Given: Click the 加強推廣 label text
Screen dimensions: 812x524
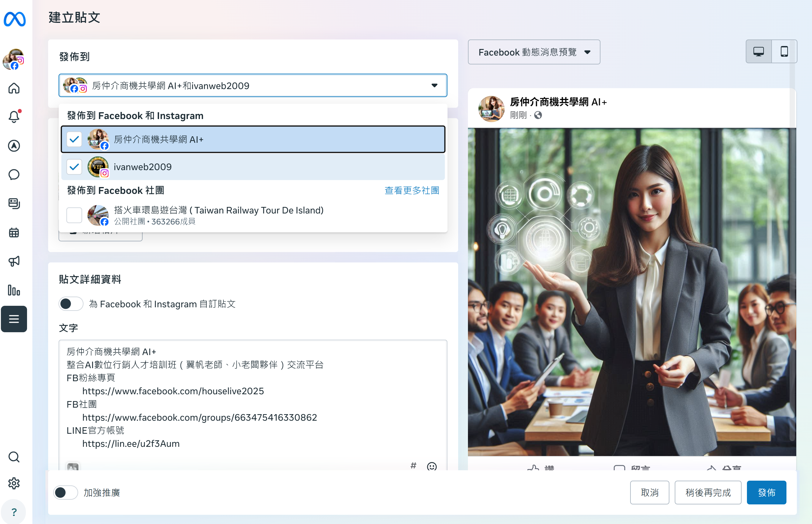Looking at the screenshot, I should [x=102, y=492].
